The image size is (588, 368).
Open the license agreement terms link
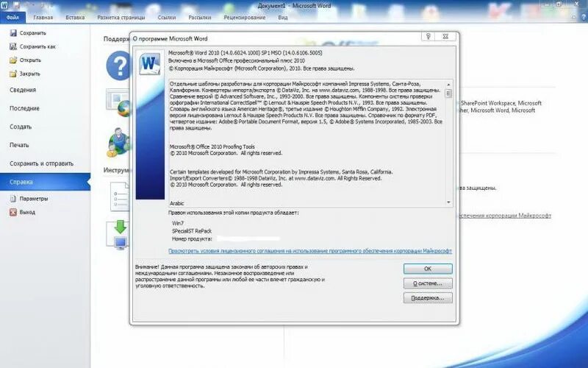tap(310, 251)
